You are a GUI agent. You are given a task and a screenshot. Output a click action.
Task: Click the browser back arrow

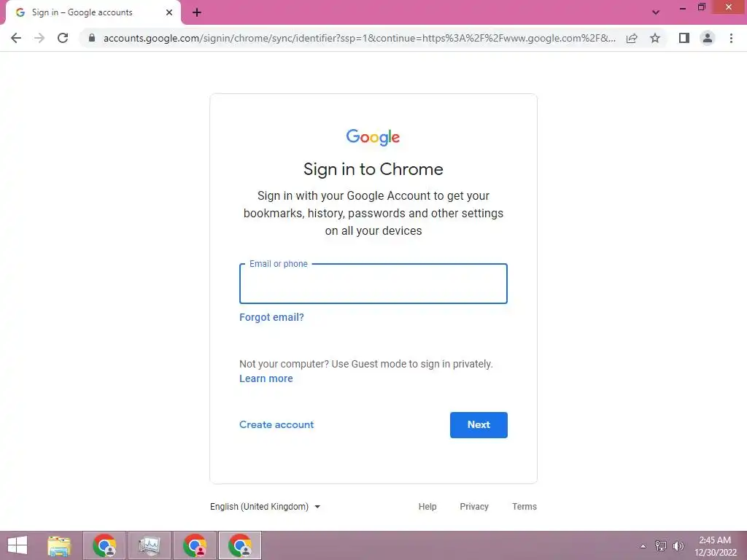16,38
